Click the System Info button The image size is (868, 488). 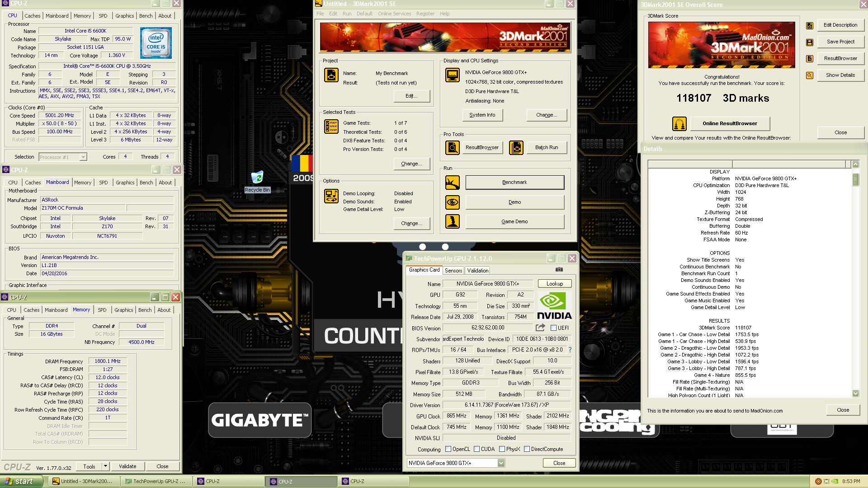pyautogui.click(x=482, y=115)
